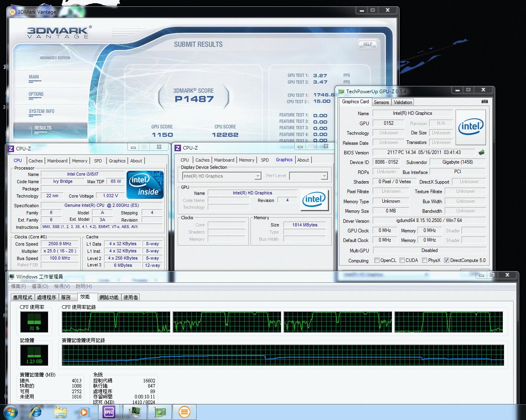This screenshot has height=420, width=526.
Task: Click the Core Speed 2500.9 MHz value
Action: click(x=60, y=244)
